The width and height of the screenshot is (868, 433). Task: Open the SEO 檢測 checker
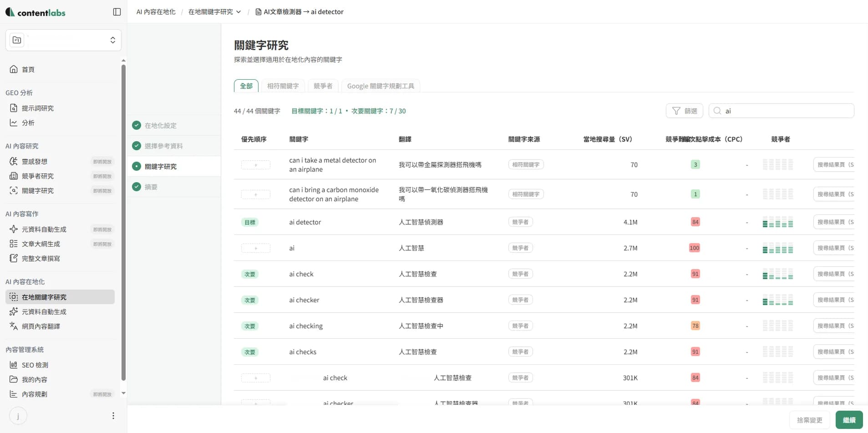tap(35, 365)
